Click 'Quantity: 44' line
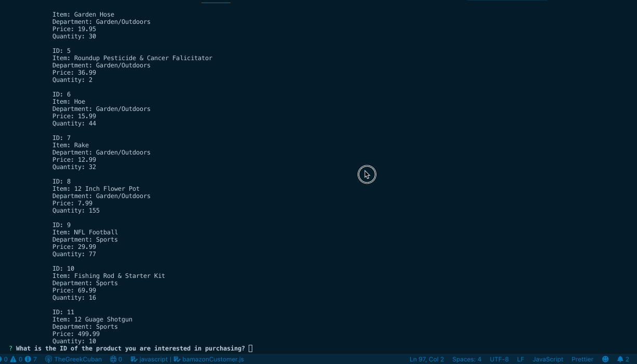Image resolution: width=637 pixels, height=364 pixels. coord(74,123)
